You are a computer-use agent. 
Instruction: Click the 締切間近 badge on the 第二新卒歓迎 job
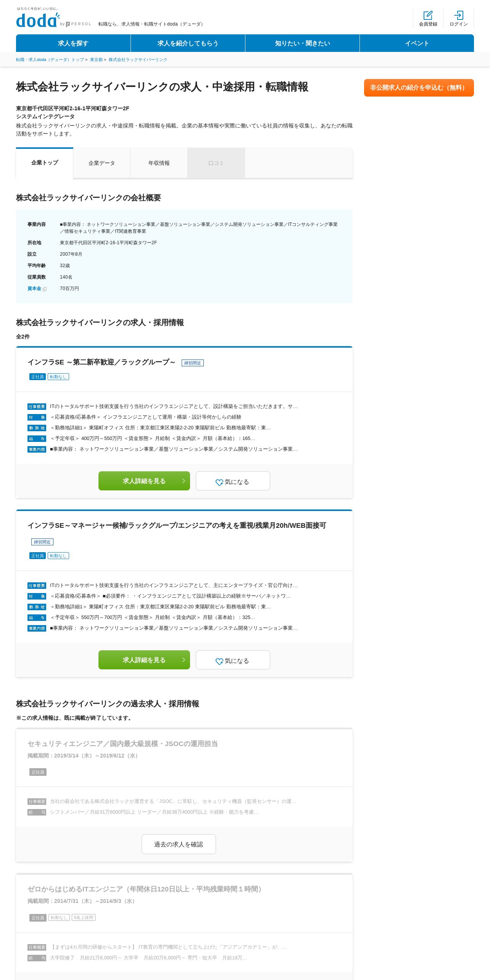click(x=193, y=363)
